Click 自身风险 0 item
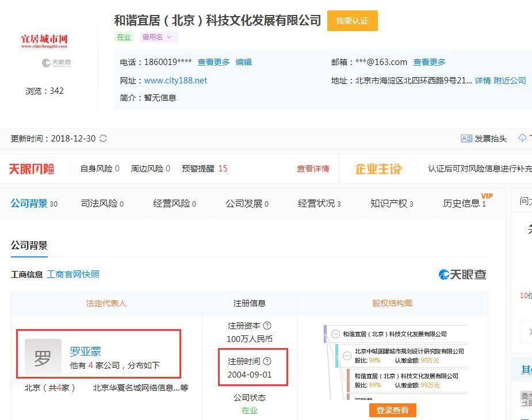Screen dimensions: 532x420 [99, 169]
